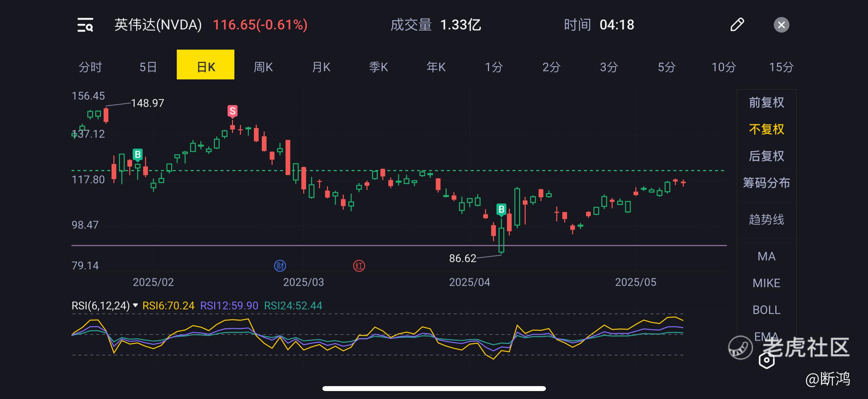Tap the 156.45 price axis label
The height and width of the screenshot is (399, 868).
coord(88,96)
